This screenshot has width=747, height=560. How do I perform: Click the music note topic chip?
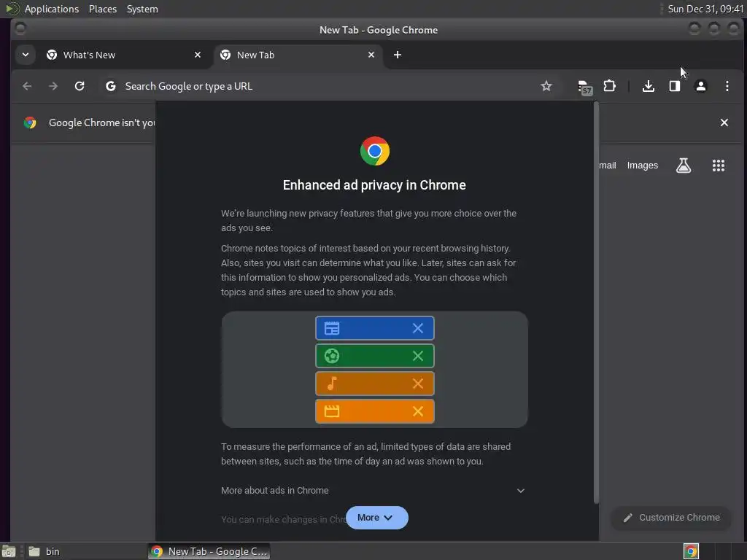point(374,384)
